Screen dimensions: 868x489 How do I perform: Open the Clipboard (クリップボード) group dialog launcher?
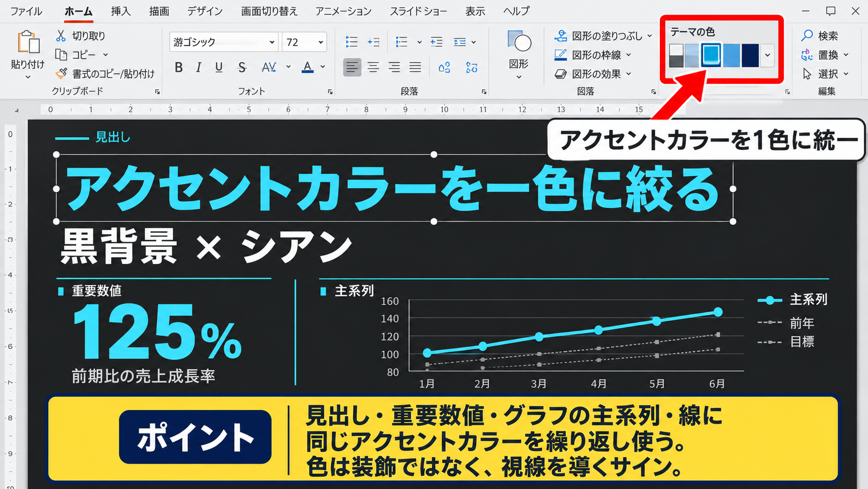click(157, 92)
